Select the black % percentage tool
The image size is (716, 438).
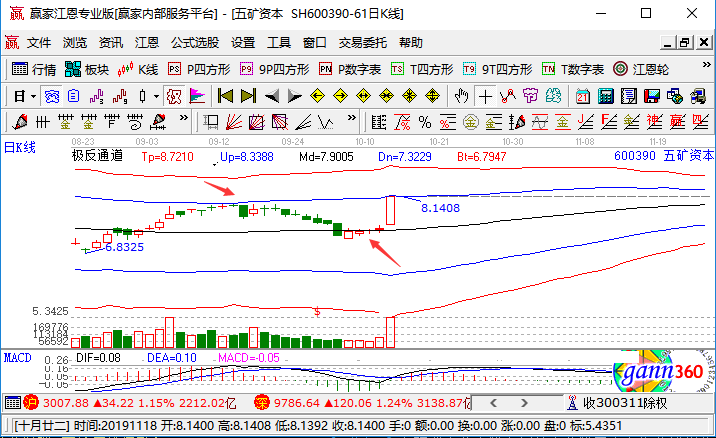[425, 122]
